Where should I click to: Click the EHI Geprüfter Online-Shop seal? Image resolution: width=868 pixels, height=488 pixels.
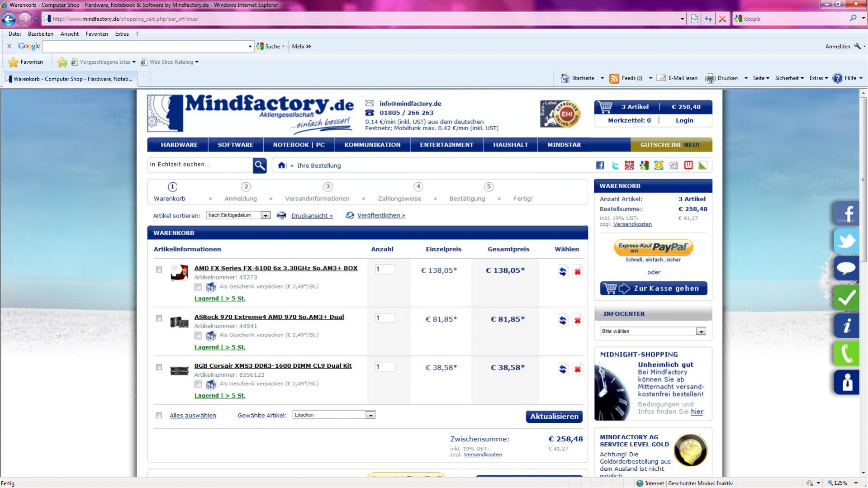click(x=560, y=114)
